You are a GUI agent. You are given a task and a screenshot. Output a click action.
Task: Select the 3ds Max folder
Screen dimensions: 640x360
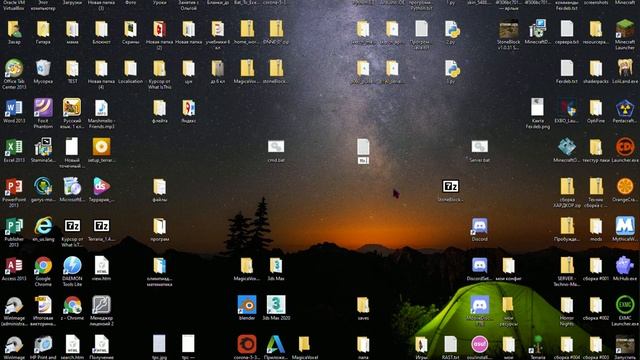(276, 266)
